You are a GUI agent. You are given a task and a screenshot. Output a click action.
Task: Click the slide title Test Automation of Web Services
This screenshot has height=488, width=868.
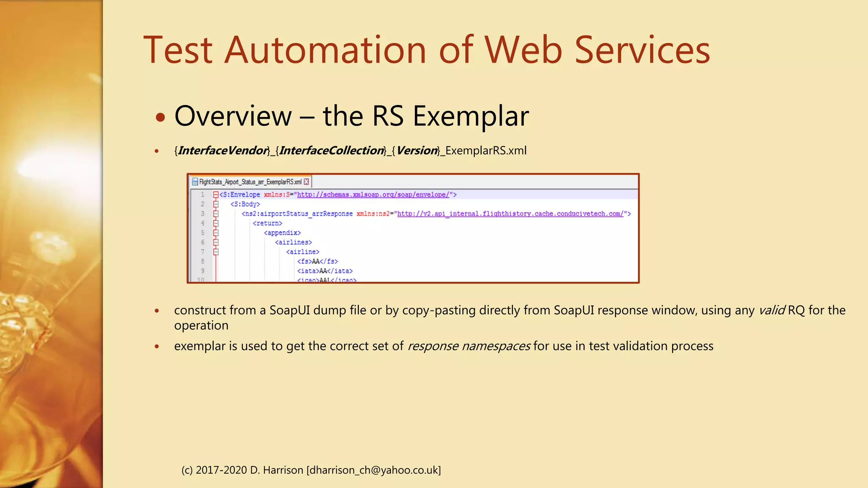426,50
